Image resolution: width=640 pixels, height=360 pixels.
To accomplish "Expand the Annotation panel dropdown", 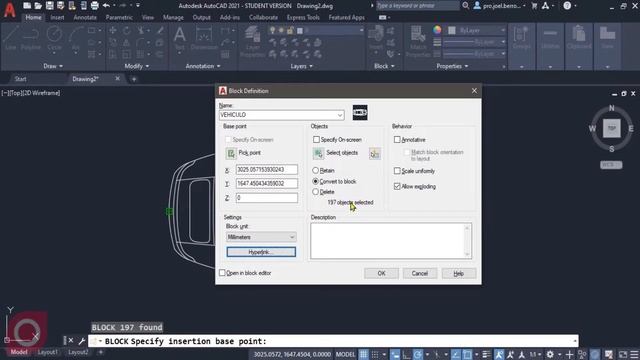I will tap(203, 66).
